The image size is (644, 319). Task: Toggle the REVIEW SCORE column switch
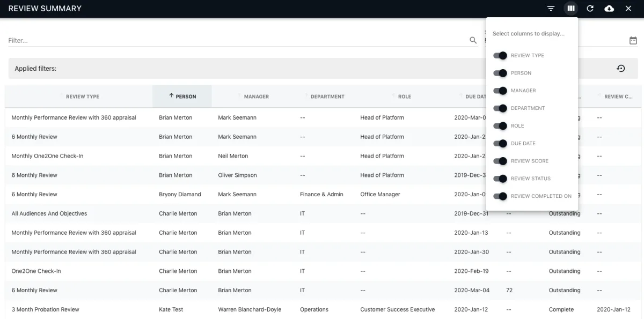point(500,161)
